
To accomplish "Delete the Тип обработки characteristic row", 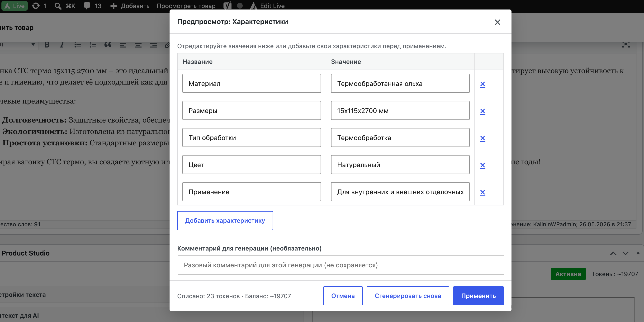I will (482, 138).
